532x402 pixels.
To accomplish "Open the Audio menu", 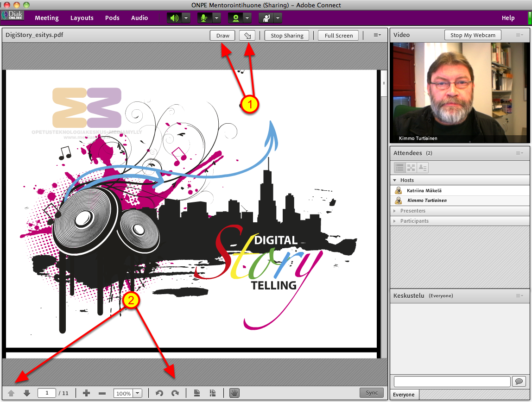I will tap(139, 18).
